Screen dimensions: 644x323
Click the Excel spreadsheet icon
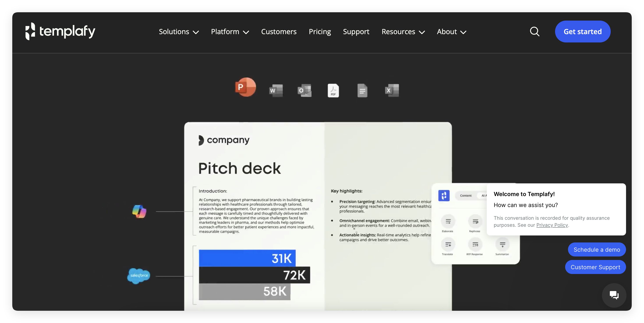(392, 90)
